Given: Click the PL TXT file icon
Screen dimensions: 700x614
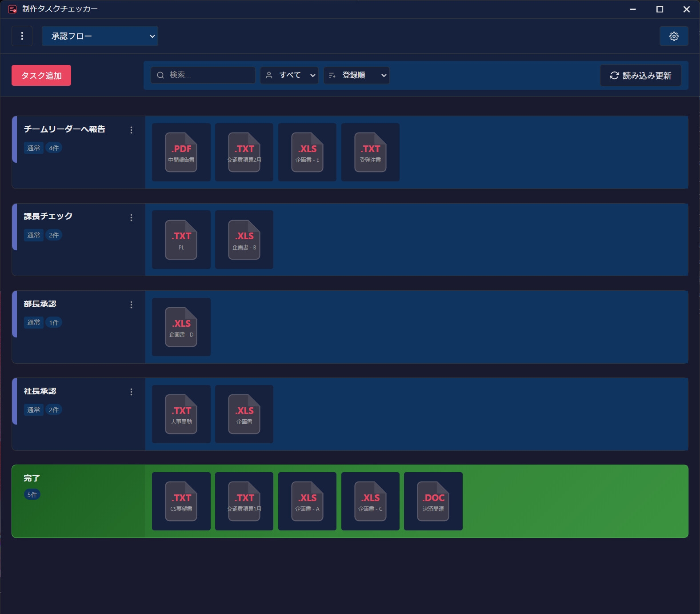Looking at the screenshot, I should (x=181, y=240).
